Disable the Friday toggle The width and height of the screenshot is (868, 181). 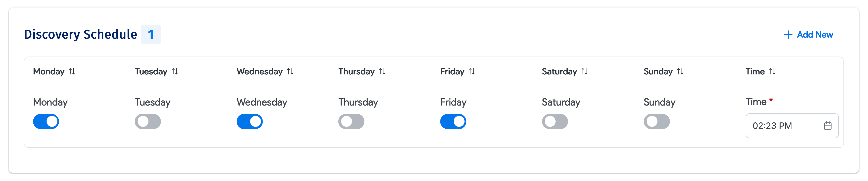[453, 122]
